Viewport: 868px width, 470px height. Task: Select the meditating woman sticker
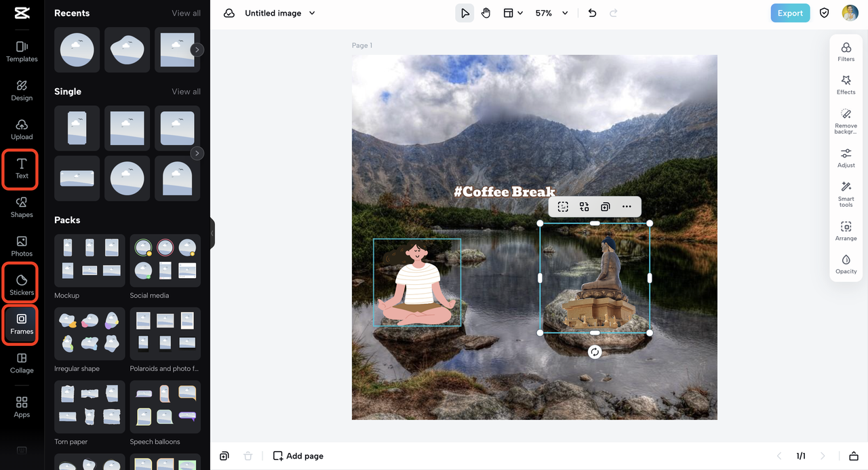coord(416,282)
